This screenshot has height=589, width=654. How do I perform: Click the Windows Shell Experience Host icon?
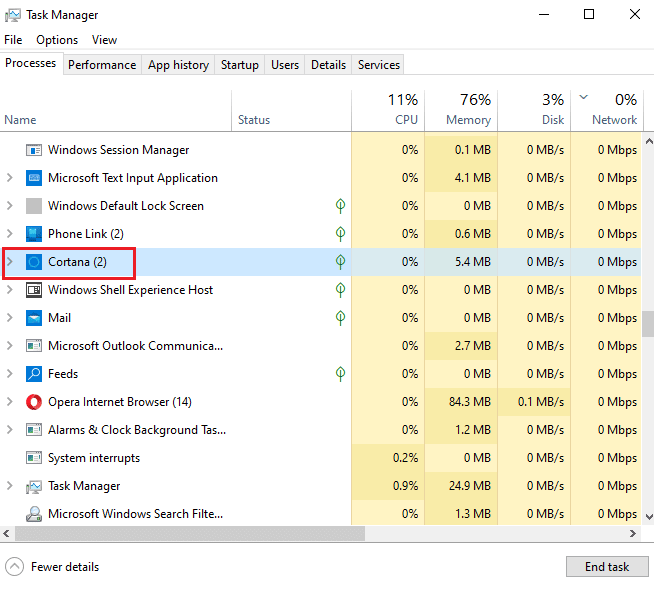34,290
